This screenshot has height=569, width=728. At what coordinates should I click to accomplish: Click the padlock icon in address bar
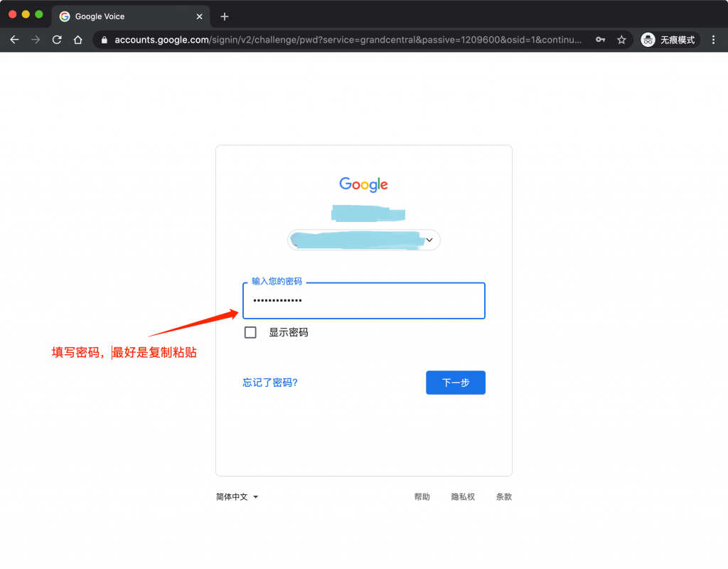pos(105,40)
